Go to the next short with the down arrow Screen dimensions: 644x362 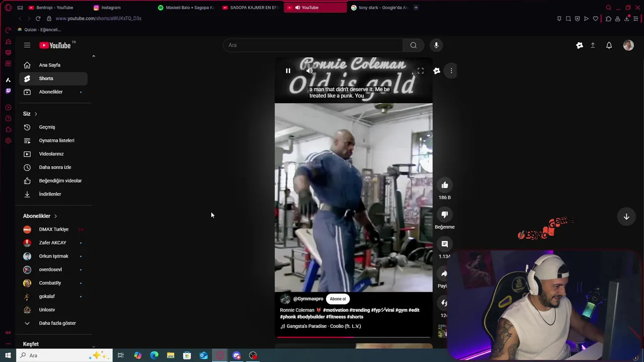(626, 217)
